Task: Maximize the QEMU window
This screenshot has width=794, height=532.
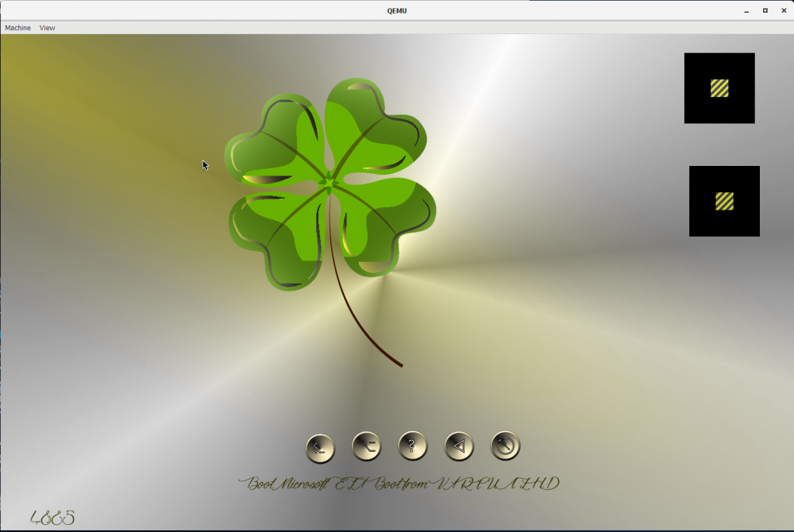Action: 765,10
